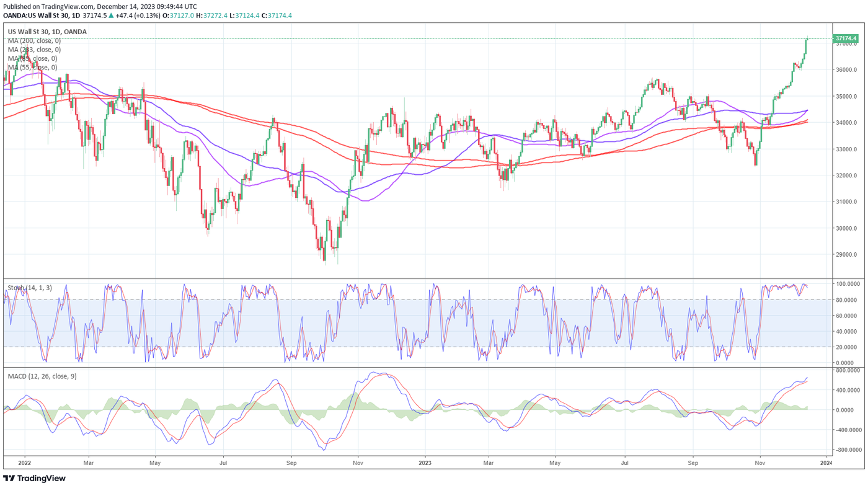
Task: Click the 2022 label on the time axis
Action: pyautogui.click(x=25, y=463)
